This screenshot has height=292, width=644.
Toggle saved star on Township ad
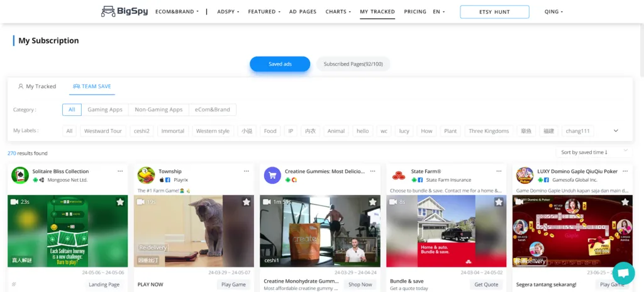(247, 202)
